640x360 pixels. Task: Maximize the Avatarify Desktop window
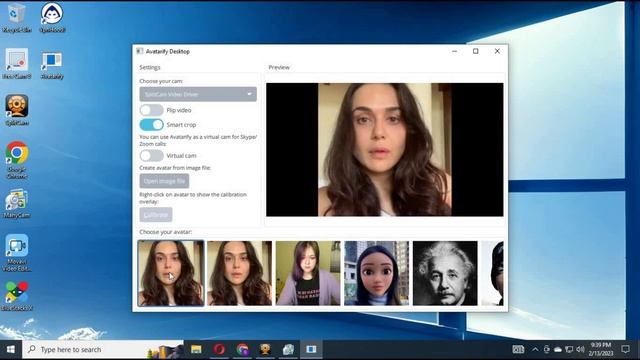click(476, 51)
